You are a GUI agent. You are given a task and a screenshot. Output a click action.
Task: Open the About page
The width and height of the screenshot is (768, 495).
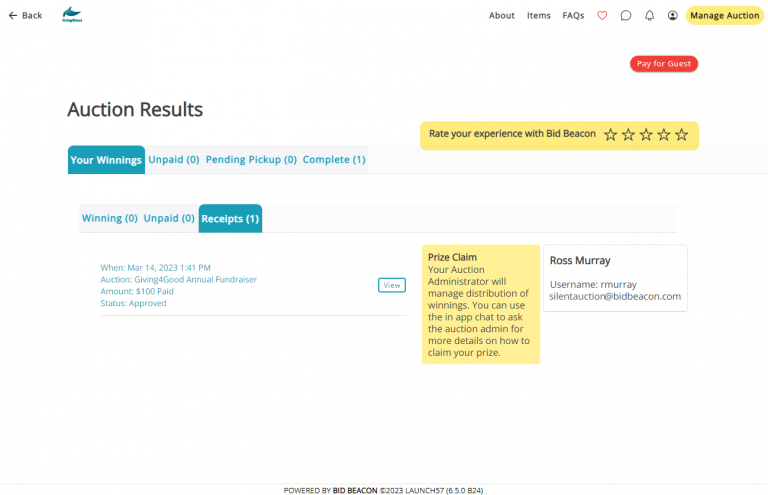click(x=502, y=16)
